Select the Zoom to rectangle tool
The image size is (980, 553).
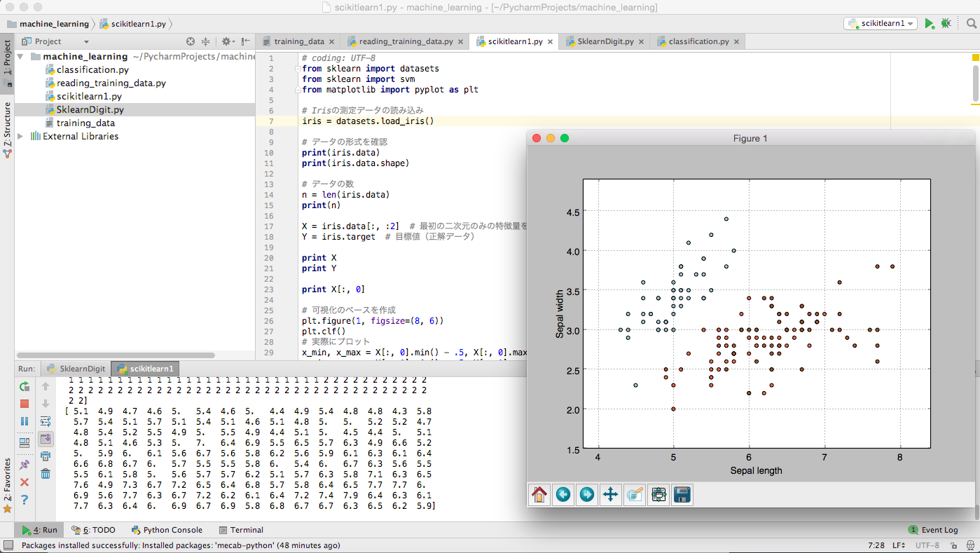click(x=635, y=495)
